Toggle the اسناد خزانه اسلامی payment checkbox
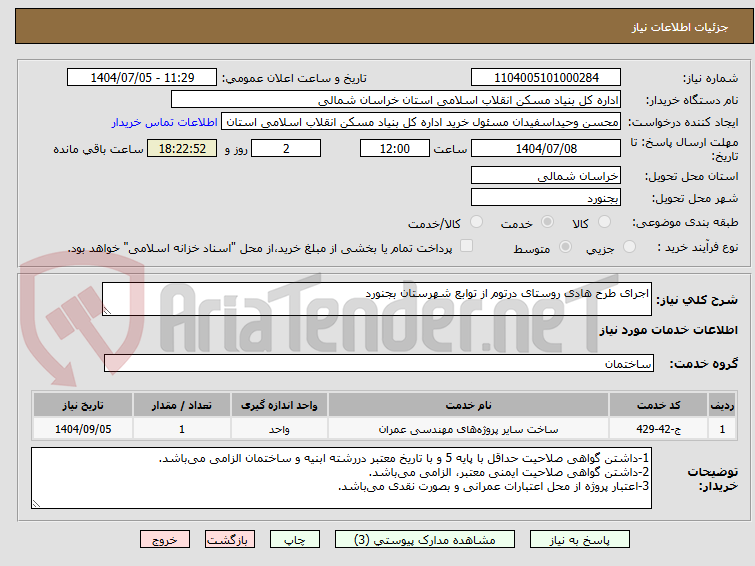 [466, 246]
